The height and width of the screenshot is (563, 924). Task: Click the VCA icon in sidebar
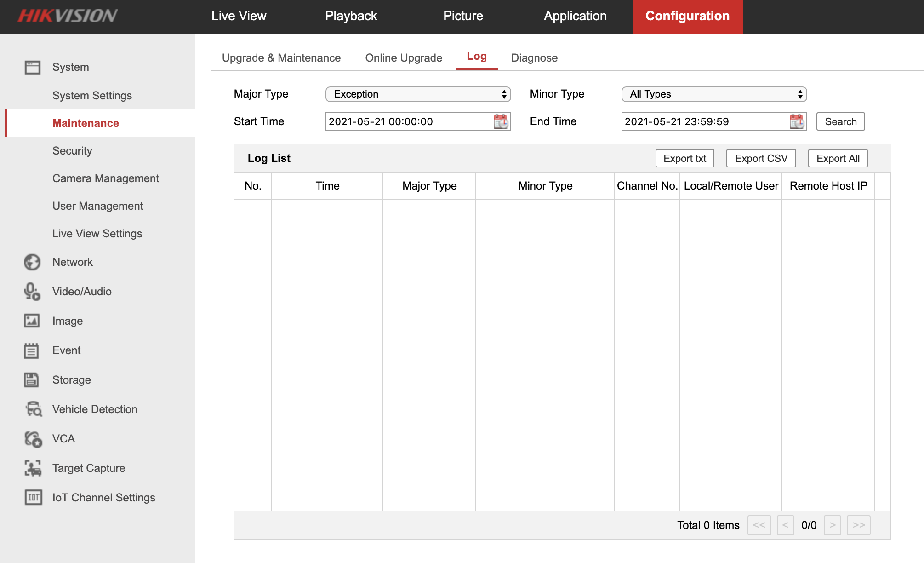coord(32,439)
